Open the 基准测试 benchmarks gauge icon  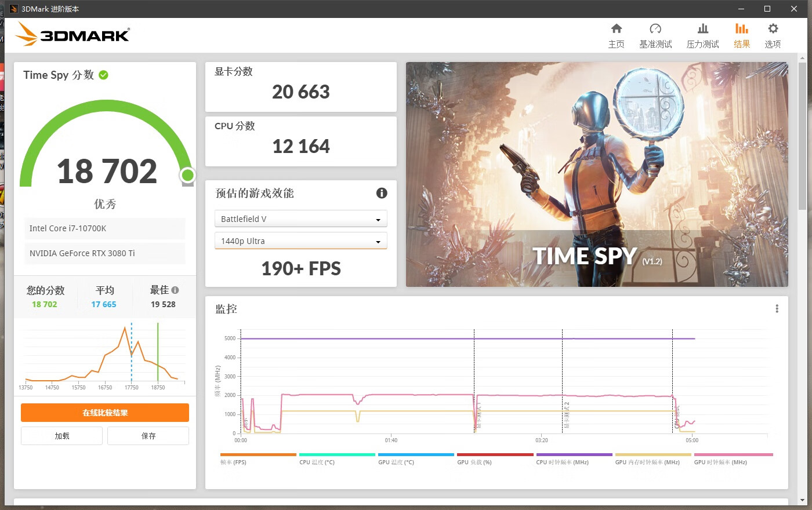pos(655,28)
